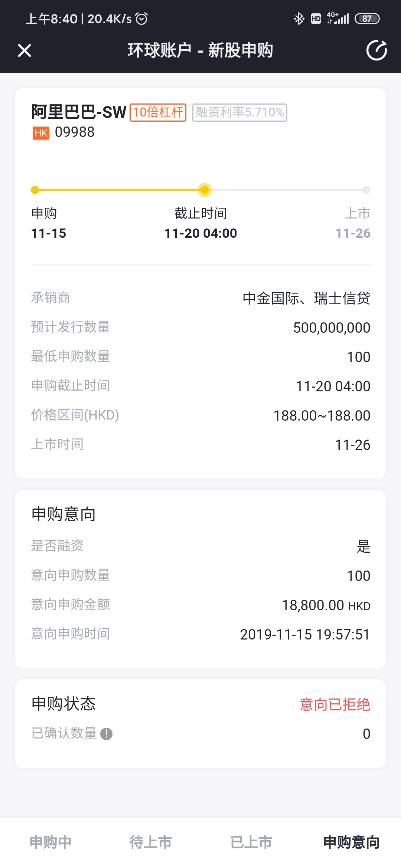Tap the alarm clock status icon

click(141, 18)
